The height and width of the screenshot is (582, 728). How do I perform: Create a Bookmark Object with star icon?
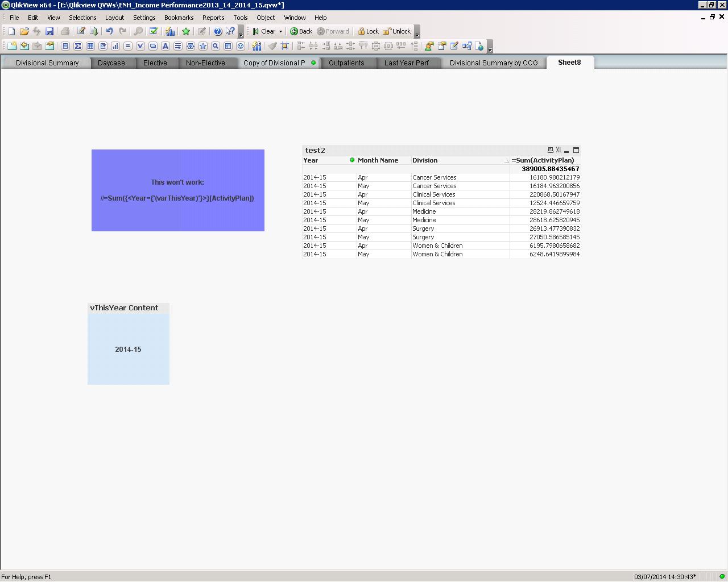point(203,46)
